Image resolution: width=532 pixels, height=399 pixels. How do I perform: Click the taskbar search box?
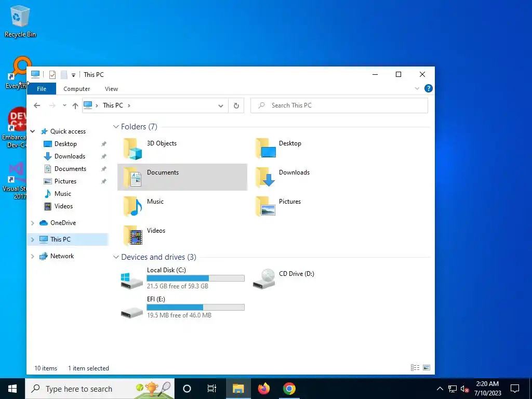point(100,389)
